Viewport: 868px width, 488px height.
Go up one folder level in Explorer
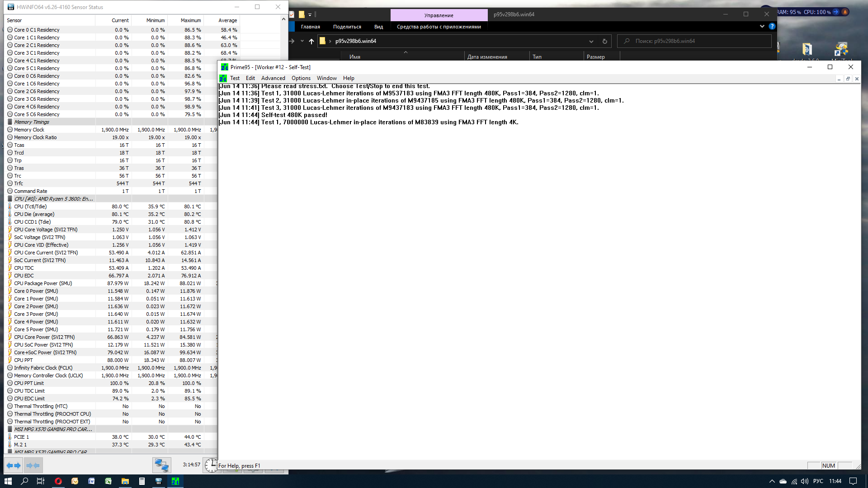click(311, 41)
